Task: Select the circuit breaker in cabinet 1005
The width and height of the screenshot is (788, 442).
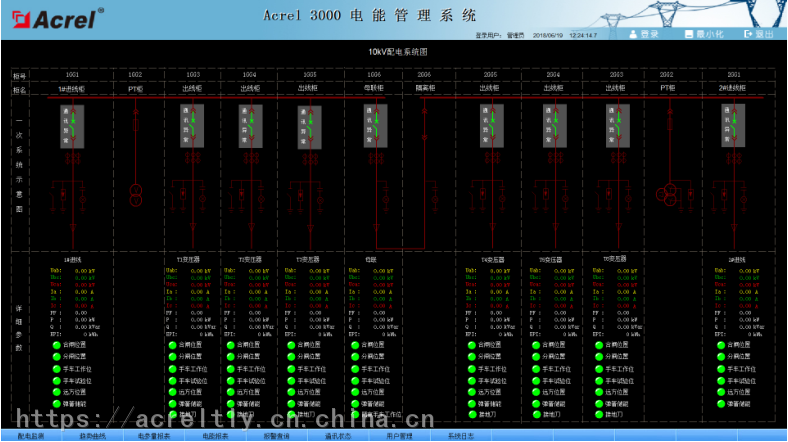Action: (310, 127)
